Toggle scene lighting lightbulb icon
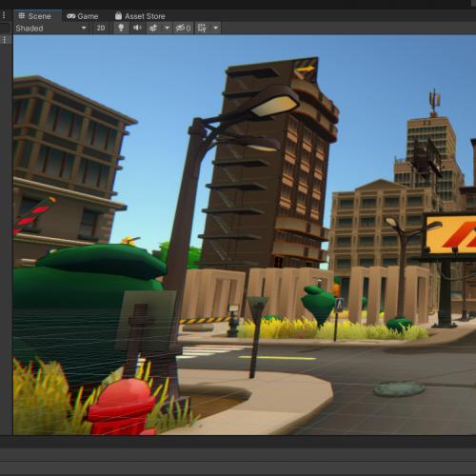This screenshot has width=476, height=476. (121, 29)
